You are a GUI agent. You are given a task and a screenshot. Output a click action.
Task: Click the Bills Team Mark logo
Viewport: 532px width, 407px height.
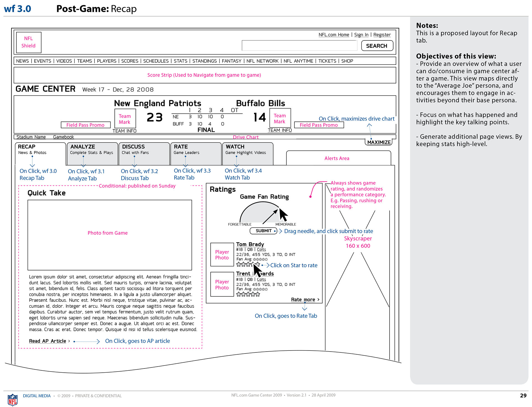point(280,118)
